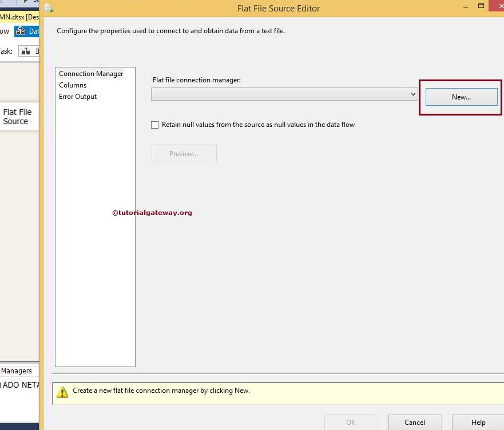Switch to the MN.dtsx designer tab

pyautogui.click(x=17, y=17)
